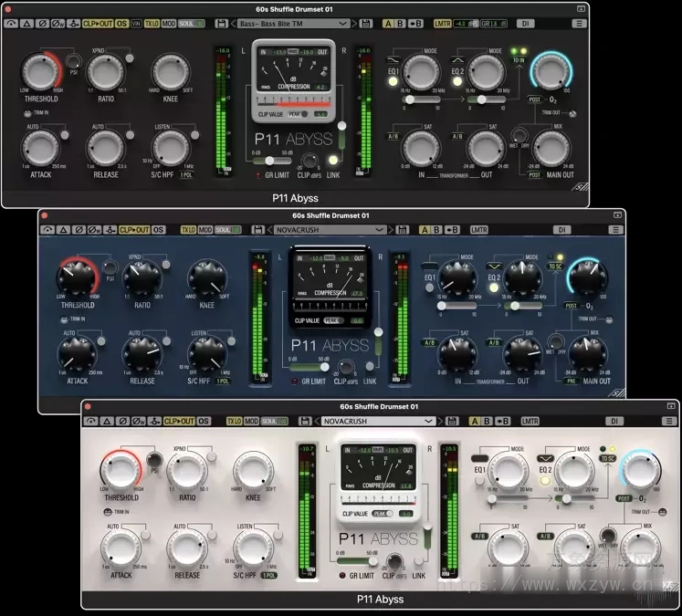The image size is (682, 616).
Task: Click O2 cyan knob in the top black window
Action: (x=551, y=71)
